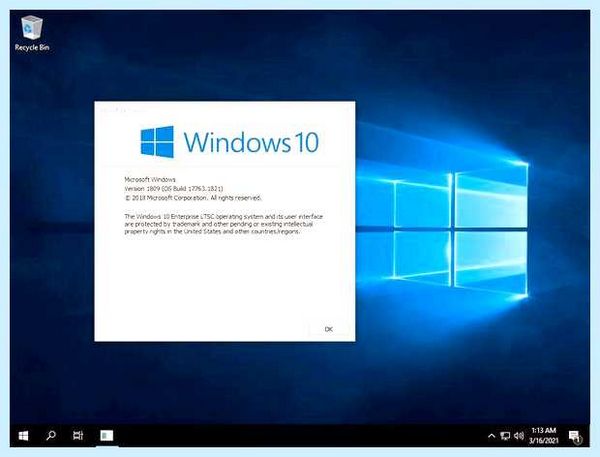The image size is (600, 457).
Task: Select the running app taskbar button
Action: pyautogui.click(x=107, y=436)
